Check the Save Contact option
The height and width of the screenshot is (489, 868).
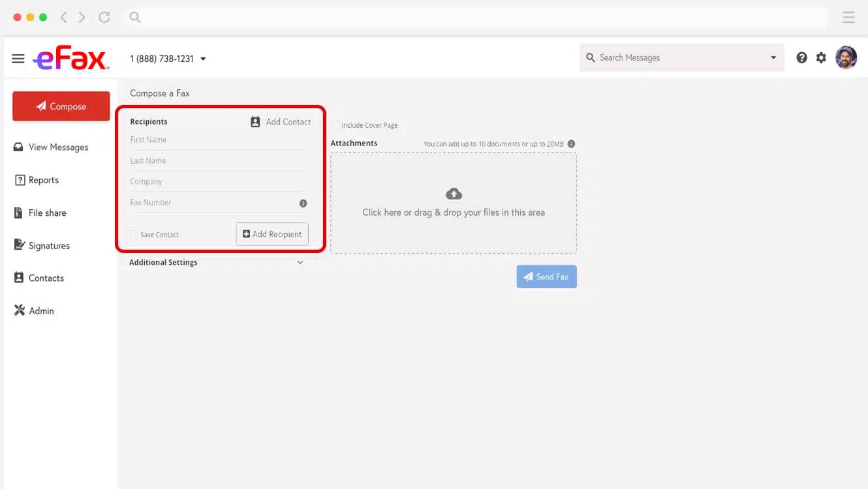[x=133, y=234]
